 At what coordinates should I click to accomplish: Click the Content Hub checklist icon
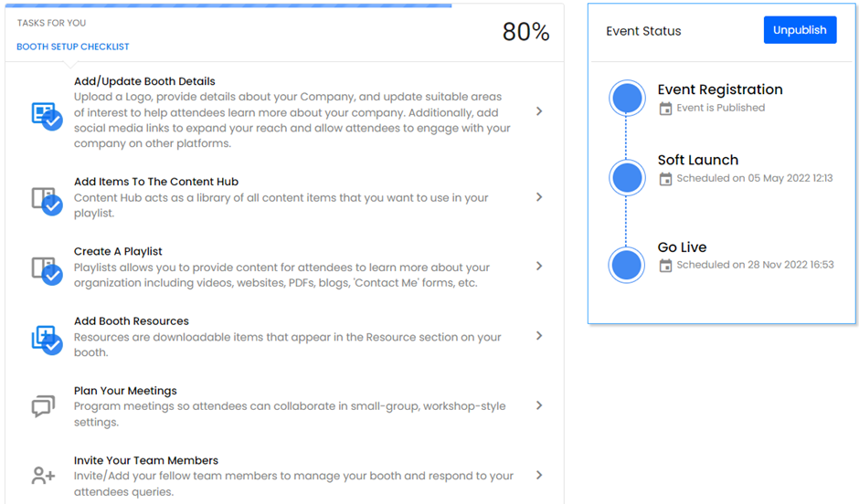point(46,201)
